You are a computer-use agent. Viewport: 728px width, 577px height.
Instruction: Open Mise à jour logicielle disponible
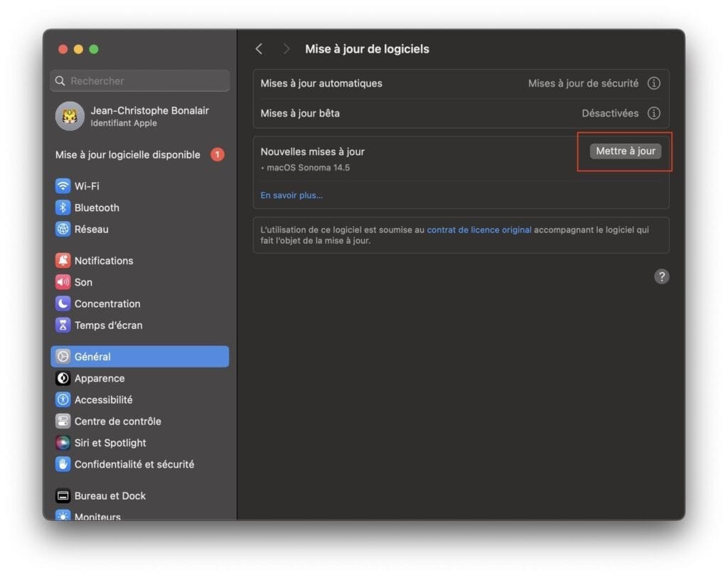tap(127, 154)
